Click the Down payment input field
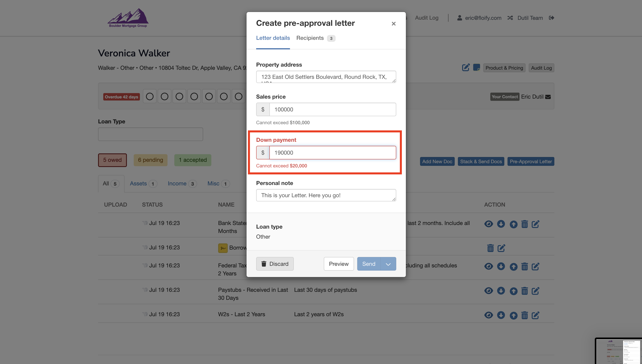This screenshot has height=364, width=642. tap(332, 152)
